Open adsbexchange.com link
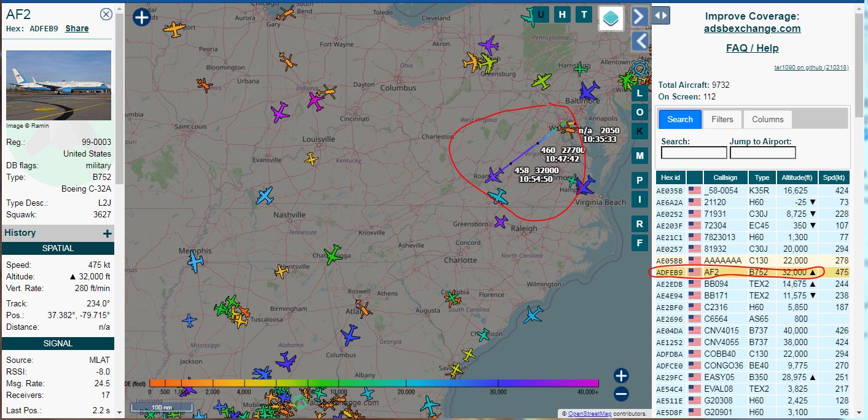Screen dimensions: 868x420 [x=753, y=28]
